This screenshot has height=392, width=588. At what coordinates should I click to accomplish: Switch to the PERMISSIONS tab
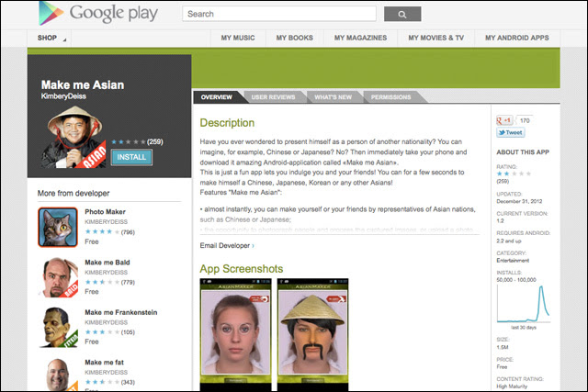coord(390,97)
